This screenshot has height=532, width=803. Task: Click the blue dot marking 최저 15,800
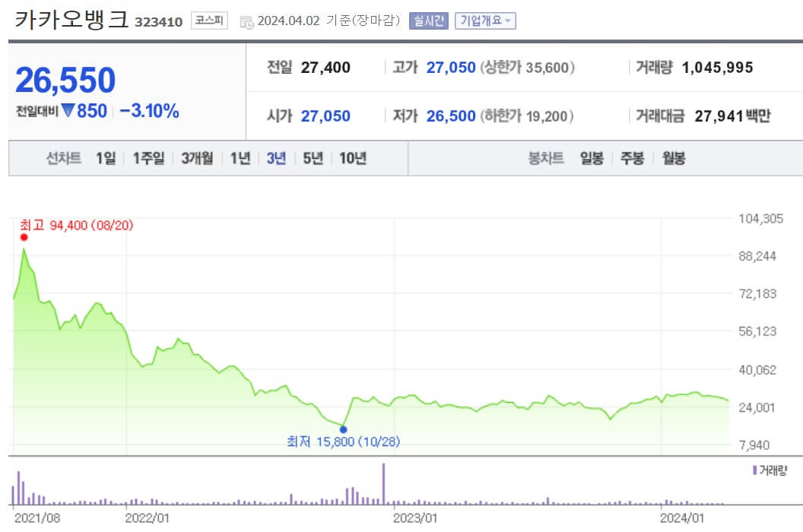pos(344,429)
